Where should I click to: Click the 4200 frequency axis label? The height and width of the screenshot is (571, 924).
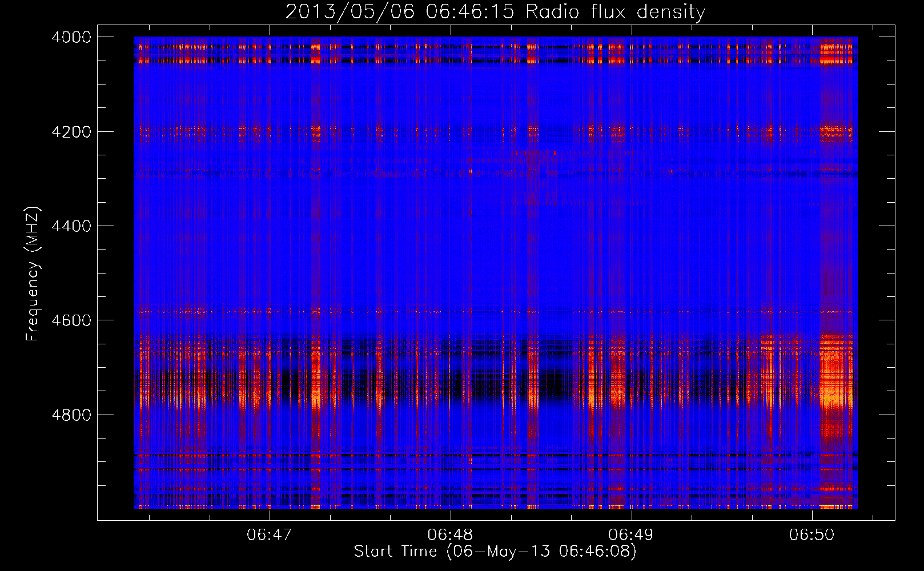71,132
